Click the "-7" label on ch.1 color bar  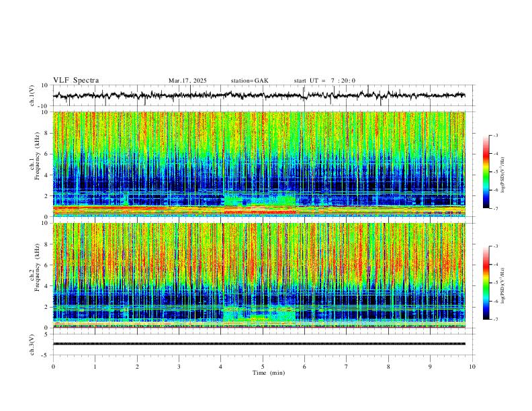point(495,209)
